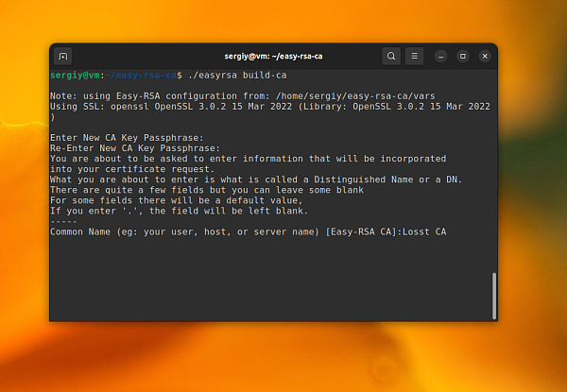Click the 'Using SSL: openssl' line

(113, 107)
